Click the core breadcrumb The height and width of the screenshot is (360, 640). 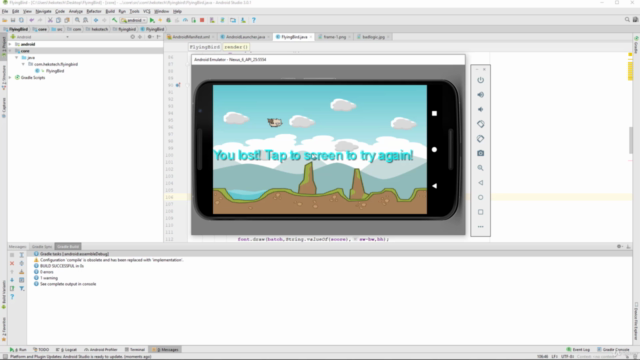tap(40, 29)
